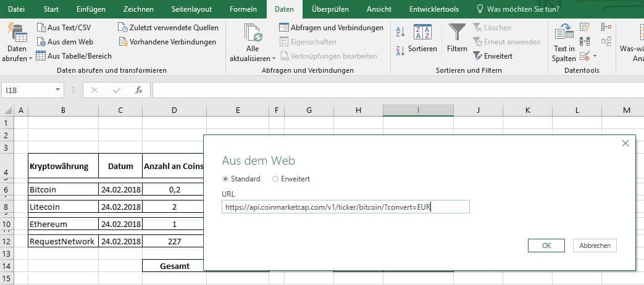Click Text in Spalten icon
The width and height of the screenshot is (644, 285).
tap(564, 33)
